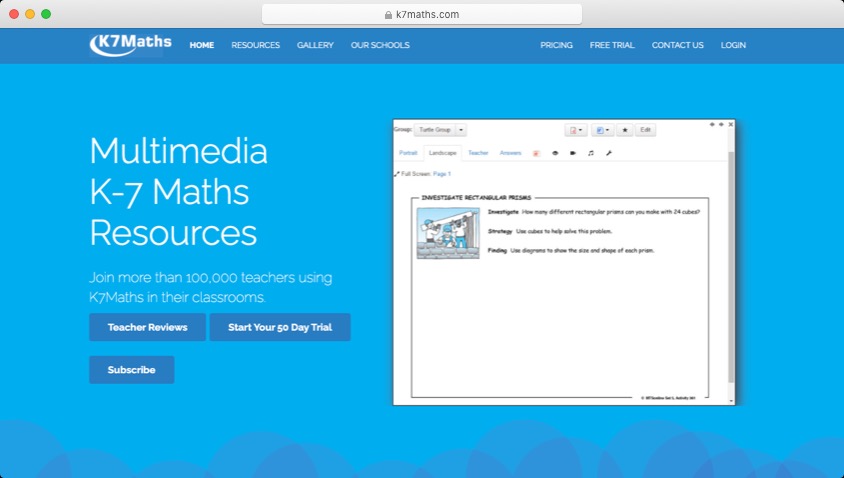Click the wrench tools icon

point(609,153)
